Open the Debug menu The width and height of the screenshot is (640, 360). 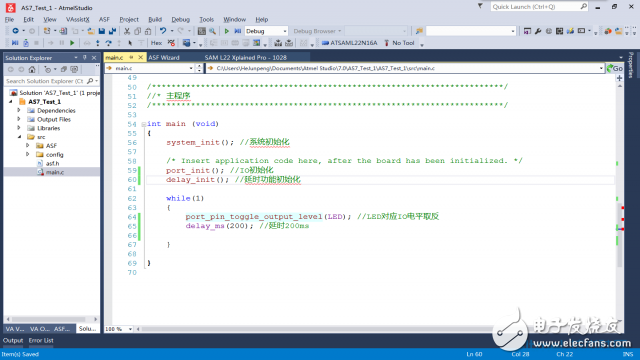[180, 19]
